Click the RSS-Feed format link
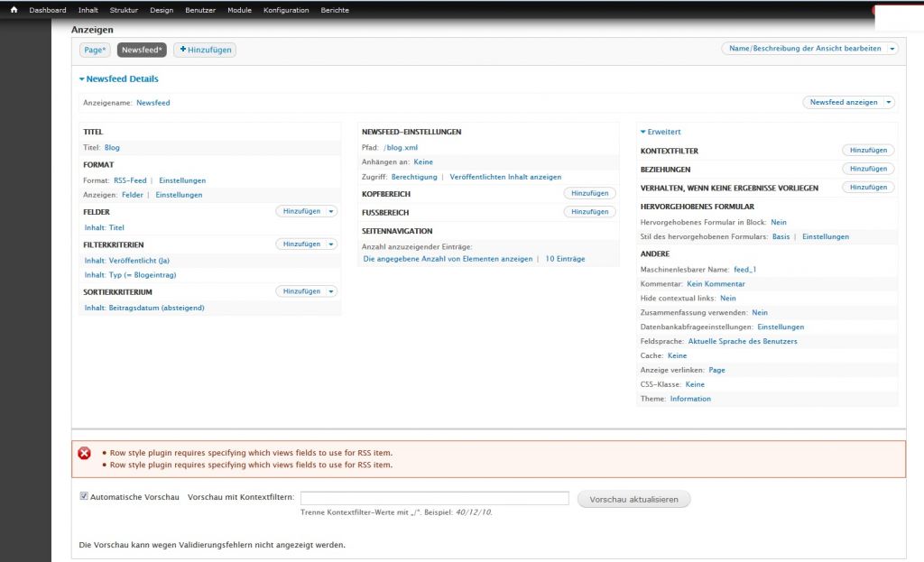 [130, 180]
